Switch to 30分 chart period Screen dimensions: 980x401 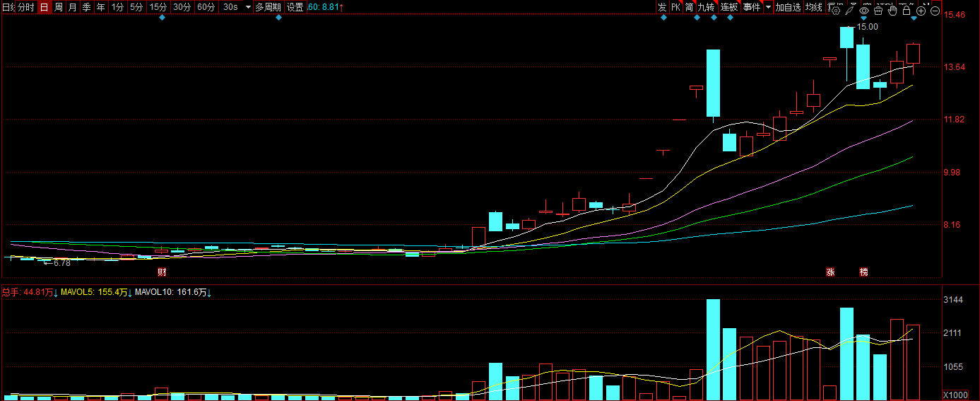(x=182, y=7)
